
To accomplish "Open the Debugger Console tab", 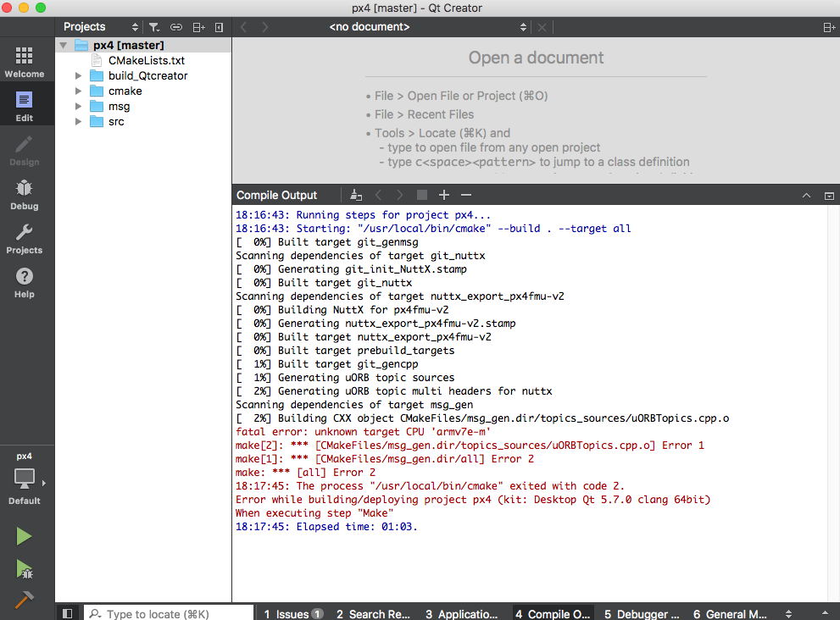I will click(x=642, y=613).
